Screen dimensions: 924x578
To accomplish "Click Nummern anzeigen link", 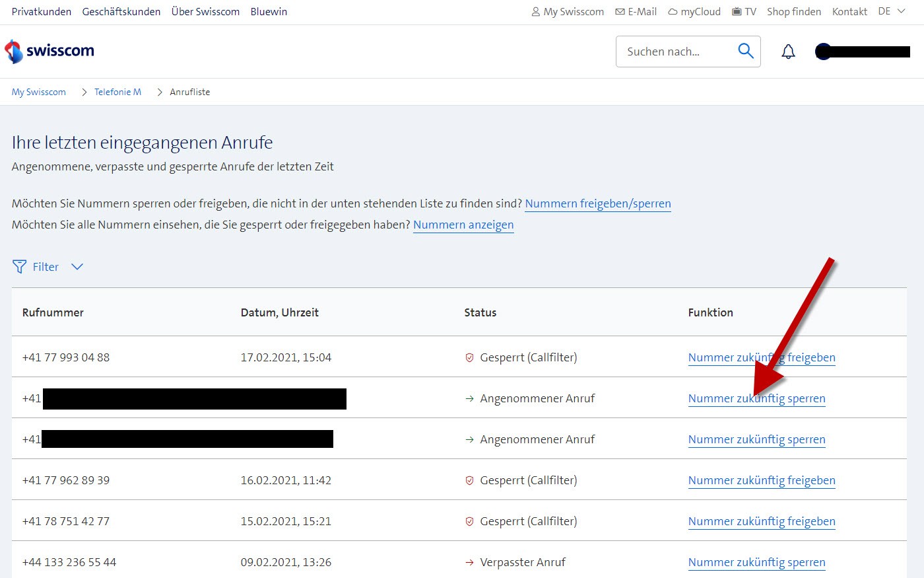I will coord(463,225).
